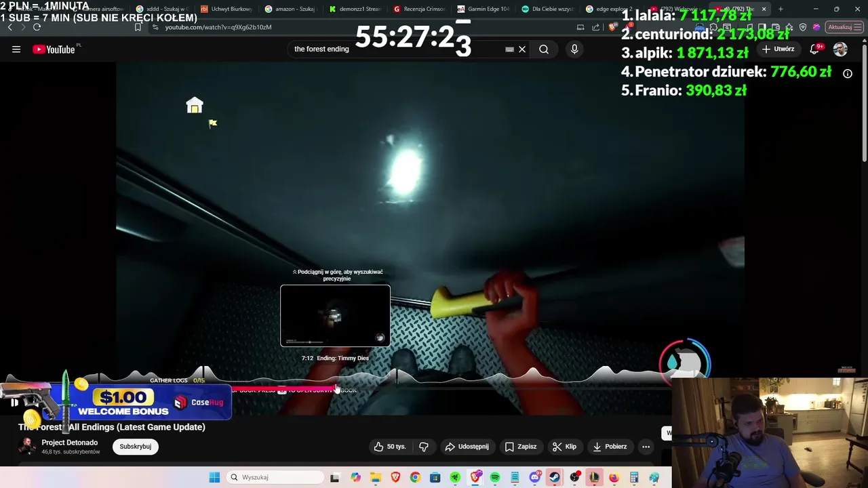868x488 pixels.
Task: Switch to the Recenzja Crimson tab
Action: [x=418, y=9]
